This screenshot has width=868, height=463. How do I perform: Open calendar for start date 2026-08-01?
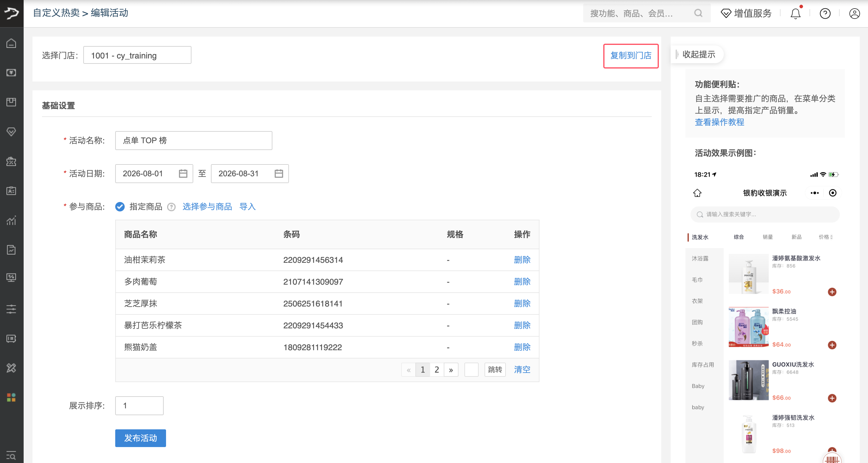click(183, 173)
